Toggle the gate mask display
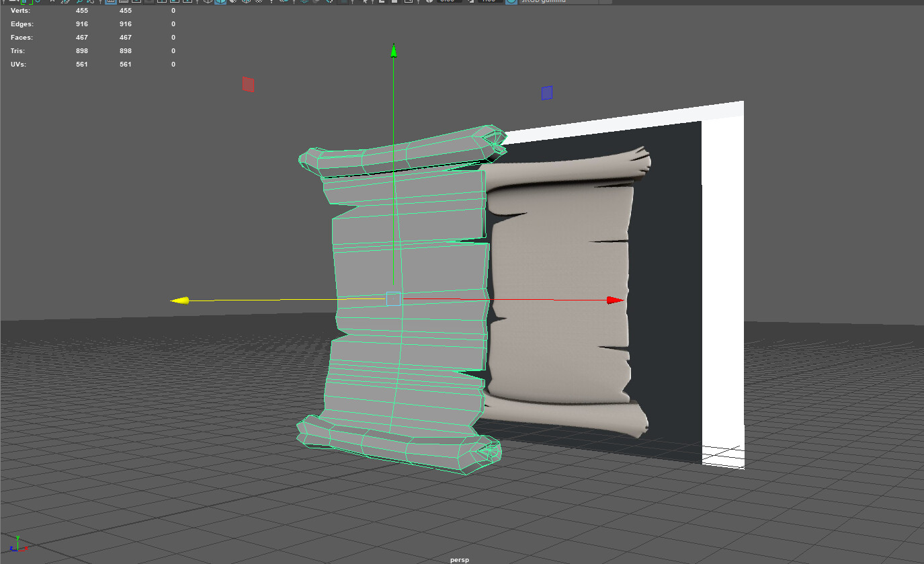Screen dimensions: 924x564 click(136, 2)
